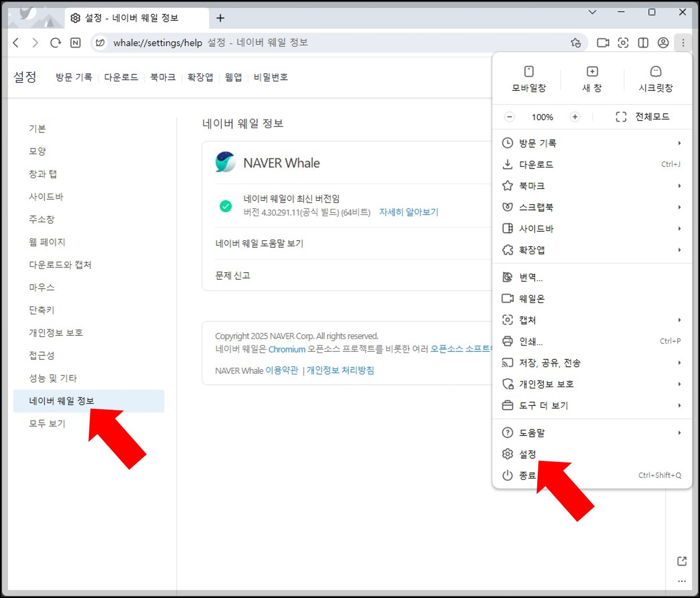Open the Chromium link
The width and height of the screenshot is (700, 598).
[x=287, y=349]
